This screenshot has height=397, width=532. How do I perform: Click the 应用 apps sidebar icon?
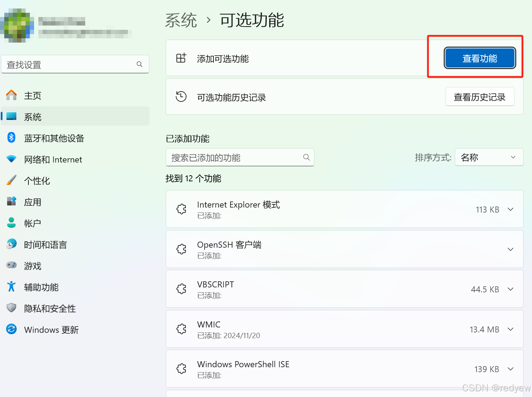tap(11, 202)
